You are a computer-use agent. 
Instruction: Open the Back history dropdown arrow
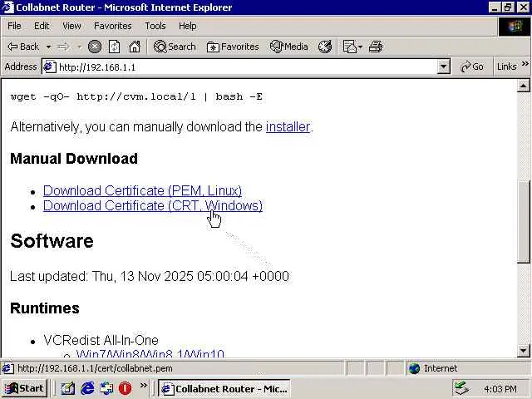(x=48, y=47)
